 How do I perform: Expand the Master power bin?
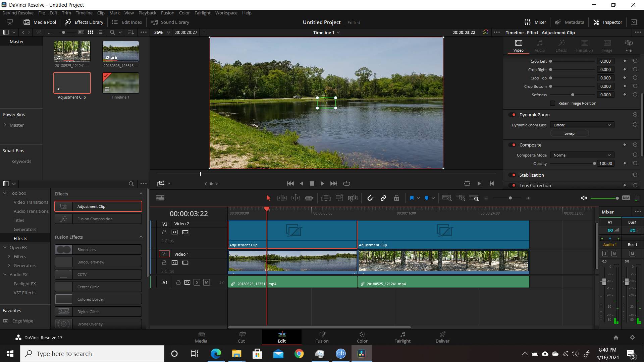click(5, 125)
